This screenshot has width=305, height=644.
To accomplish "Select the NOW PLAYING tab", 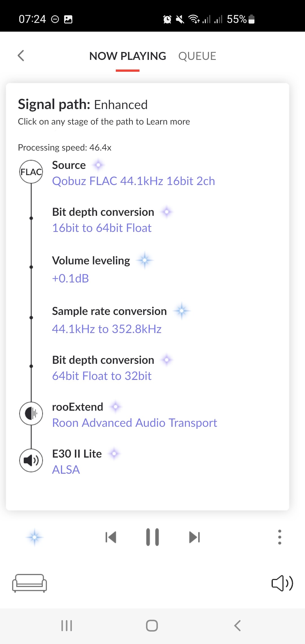I will (128, 56).
